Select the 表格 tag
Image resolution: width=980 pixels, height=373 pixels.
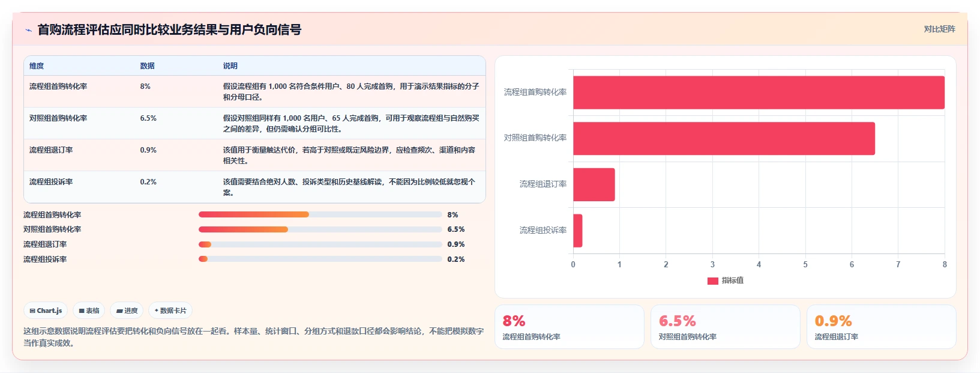pyautogui.click(x=89, y=311)
